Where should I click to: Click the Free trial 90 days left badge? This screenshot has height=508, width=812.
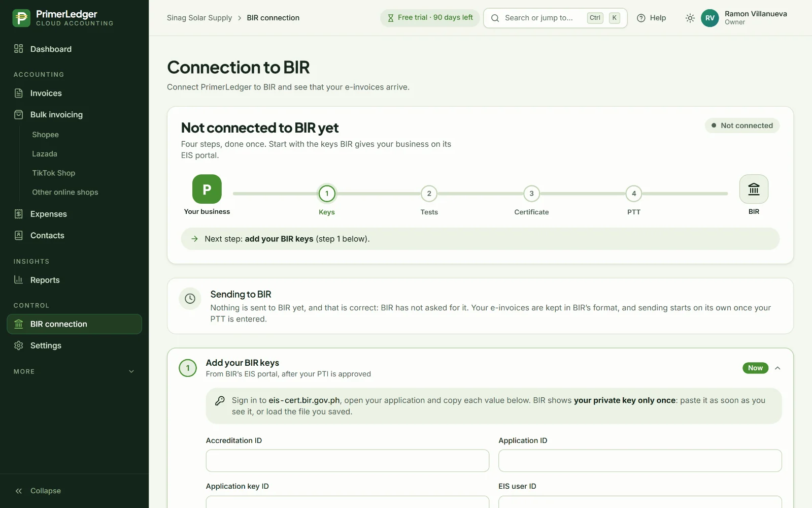tap(430, 18)
